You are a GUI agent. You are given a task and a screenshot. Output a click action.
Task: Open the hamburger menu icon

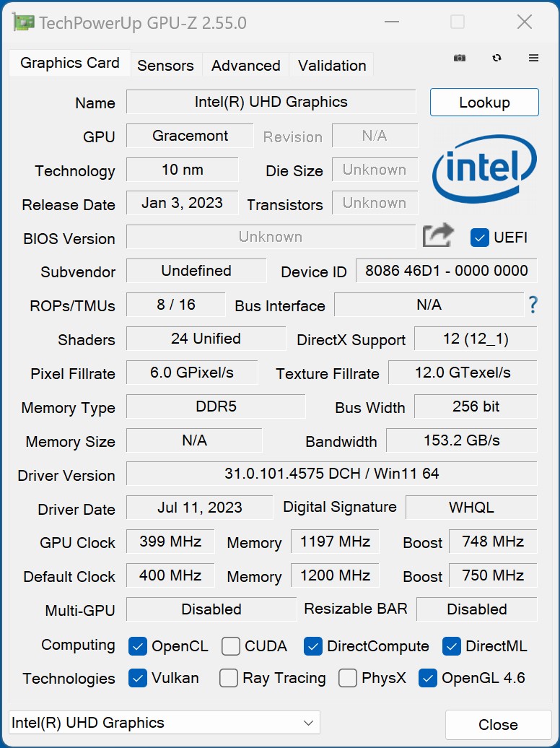coord(534,58)
